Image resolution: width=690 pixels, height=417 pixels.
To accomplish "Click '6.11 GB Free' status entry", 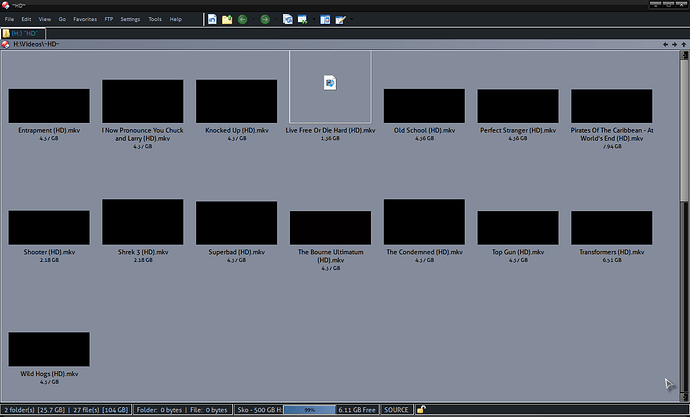I will [x=357, y=410].
